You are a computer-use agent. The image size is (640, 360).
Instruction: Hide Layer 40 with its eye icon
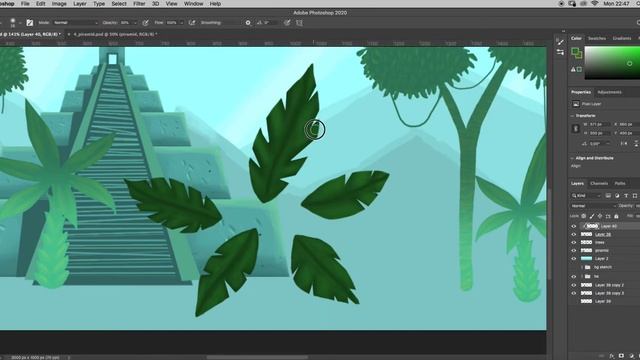(x=573, y=226)
